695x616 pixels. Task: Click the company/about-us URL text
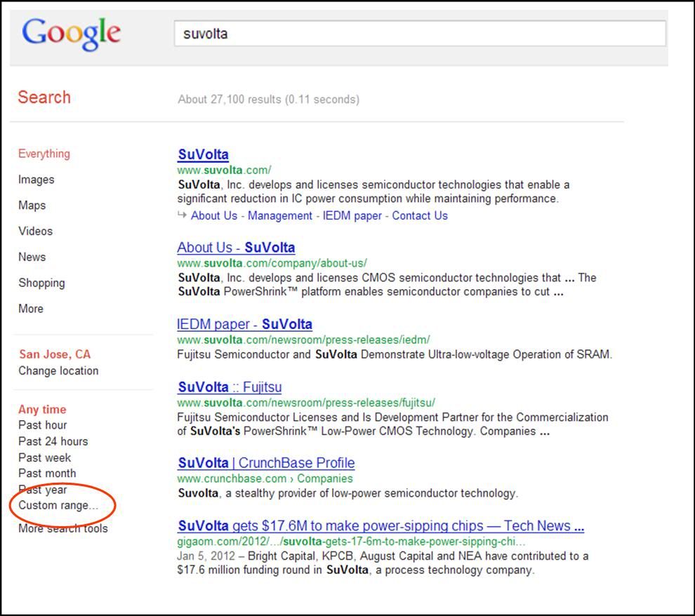click(x=272, y=263)
